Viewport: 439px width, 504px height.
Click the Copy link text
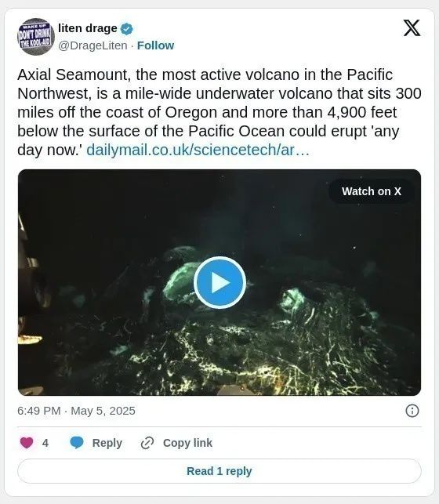click(x=187, y=443)
